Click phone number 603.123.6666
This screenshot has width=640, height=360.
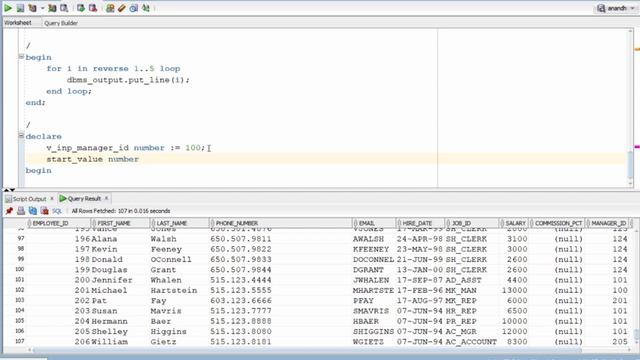tap(240, 300)
